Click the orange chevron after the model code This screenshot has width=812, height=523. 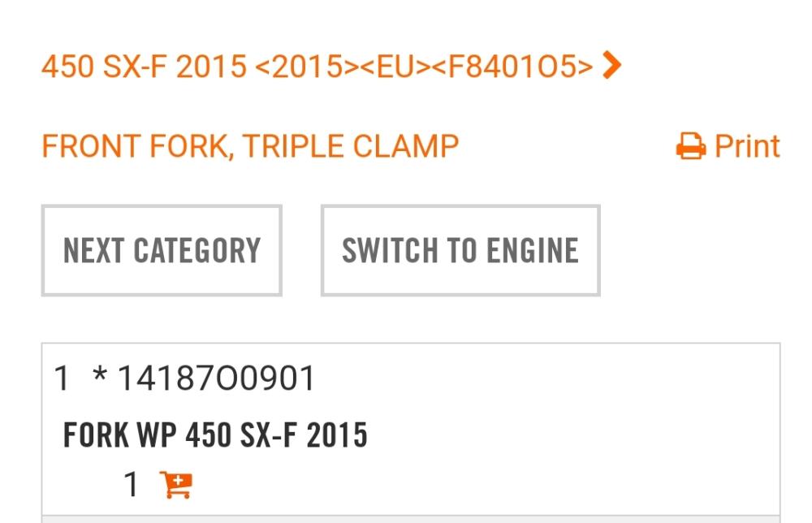click(x=612, y=65)
